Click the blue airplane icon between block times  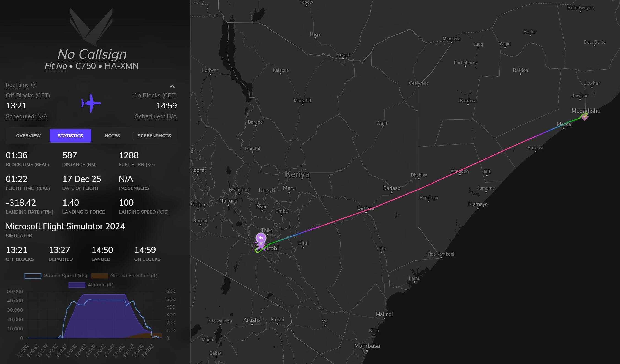click(91, 103)
